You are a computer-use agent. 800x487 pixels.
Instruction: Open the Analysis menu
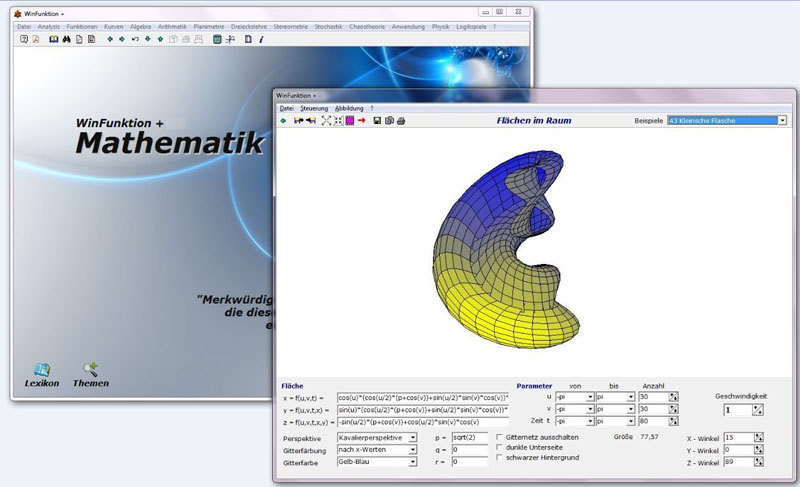(49, 27)
